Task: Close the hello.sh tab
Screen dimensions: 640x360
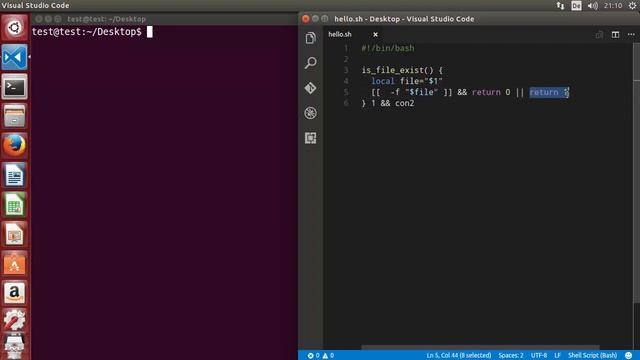Action: click(x=375, y=35)
